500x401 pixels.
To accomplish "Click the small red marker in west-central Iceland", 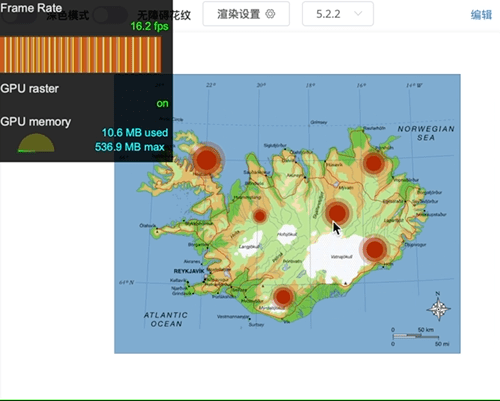I will [260, 216].
